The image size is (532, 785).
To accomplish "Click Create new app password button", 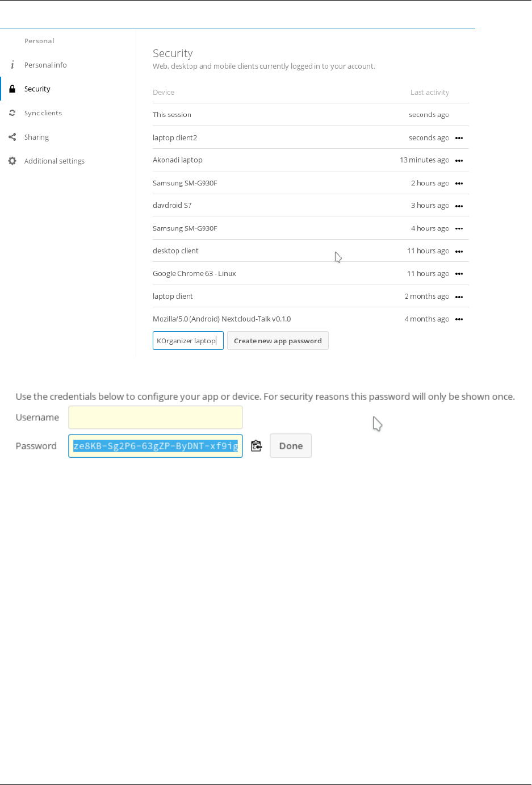I will pyautogui.click(x=278, y=341).
